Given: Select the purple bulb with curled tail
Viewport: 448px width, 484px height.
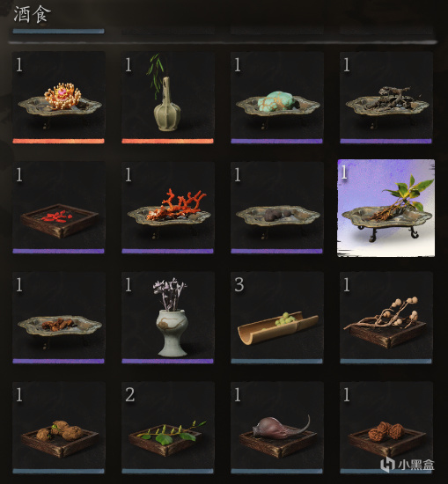Looking at the screenshot, I should coord(276,428).
